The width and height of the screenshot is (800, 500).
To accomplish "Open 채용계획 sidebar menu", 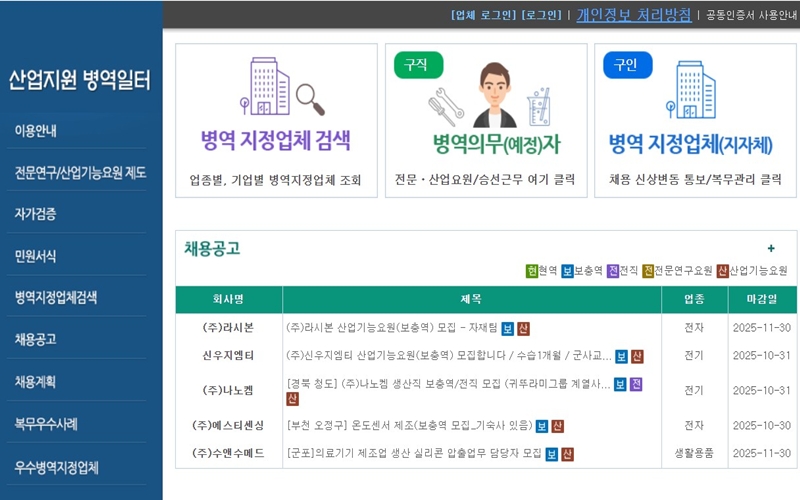I will [35, 382].
